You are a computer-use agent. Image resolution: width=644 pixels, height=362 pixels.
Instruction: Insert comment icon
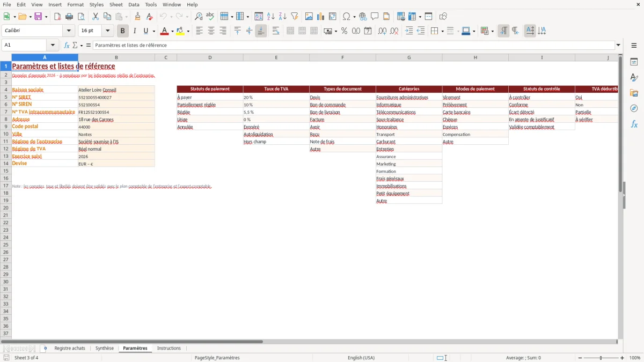tap(375, 17)
